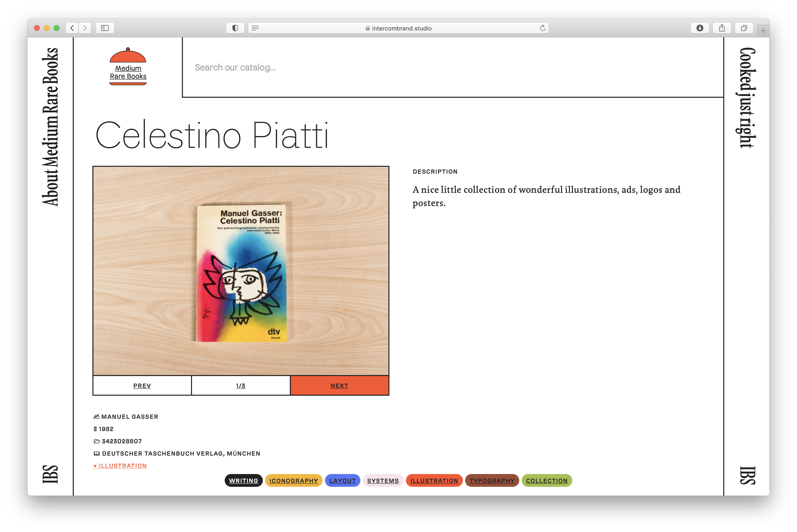Enter full screen with green button
The image size is (797, 532).
point(57,28)
